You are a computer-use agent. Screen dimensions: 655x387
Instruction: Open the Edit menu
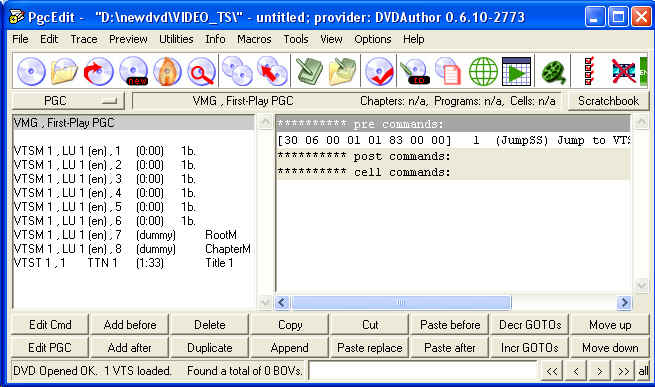click(x=49, y=39)
